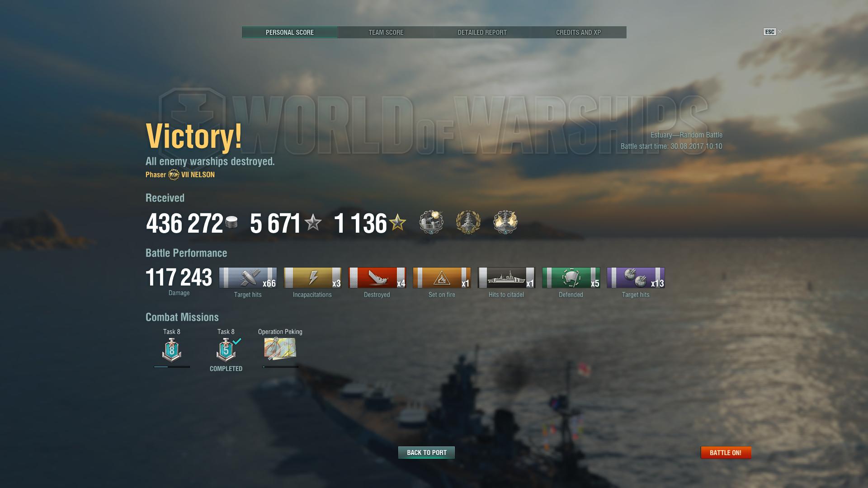
Task: Click the Hits to citadel ribbon
Action: [x=506, y=277]
